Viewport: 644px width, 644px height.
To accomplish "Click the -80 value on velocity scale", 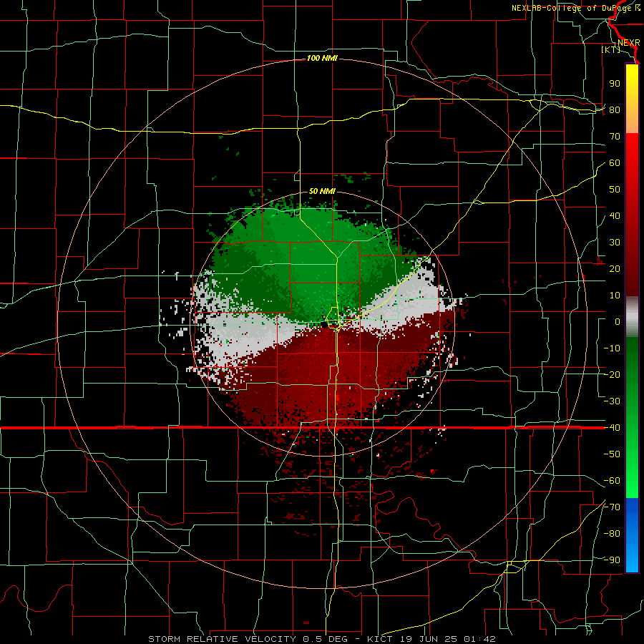I will pos(612,534).
